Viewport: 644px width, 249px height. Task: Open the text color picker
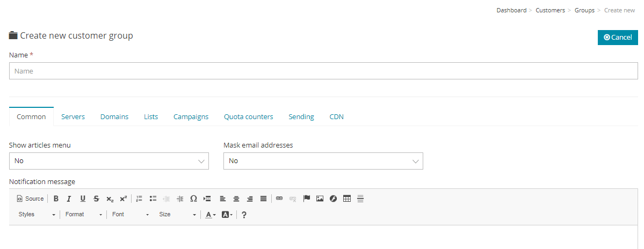pyautogui.click(x=211, y=215)
